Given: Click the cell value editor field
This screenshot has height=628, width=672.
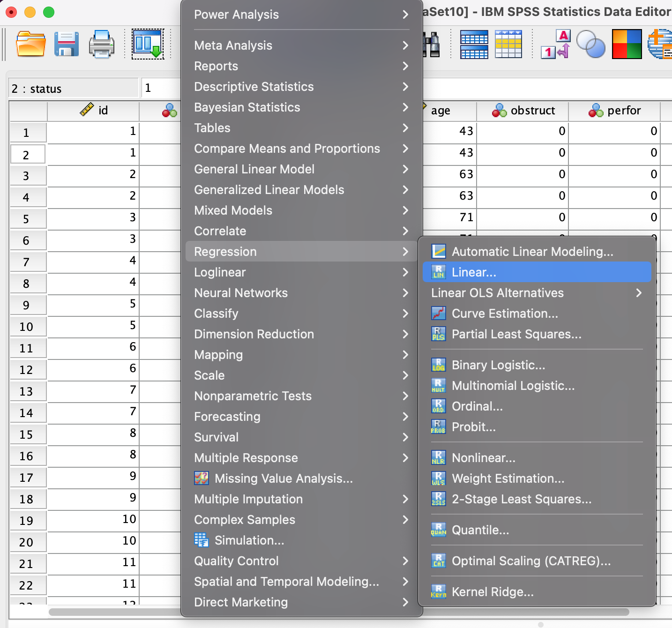Looking at the screenshot, I should tap(160, 88).
